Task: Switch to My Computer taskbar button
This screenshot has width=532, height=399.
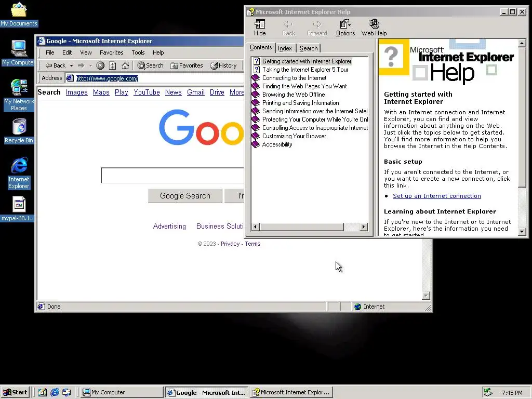Action: (x=122, y=392)
